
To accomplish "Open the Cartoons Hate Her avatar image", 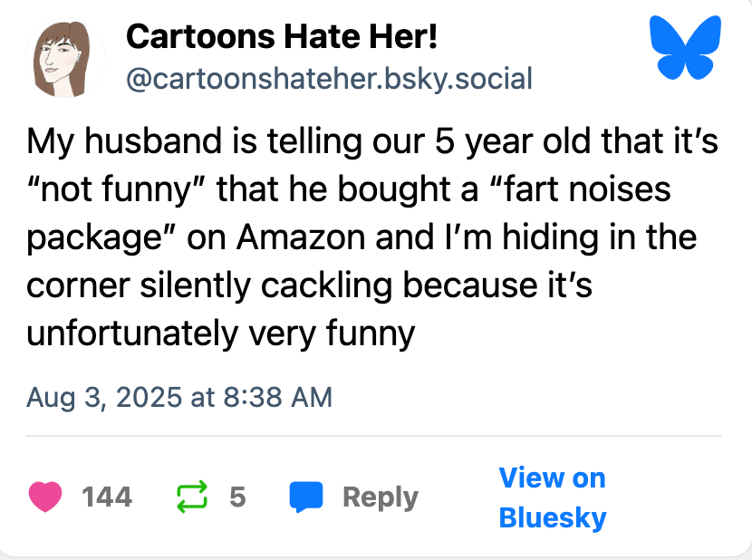I will point(62,60).
